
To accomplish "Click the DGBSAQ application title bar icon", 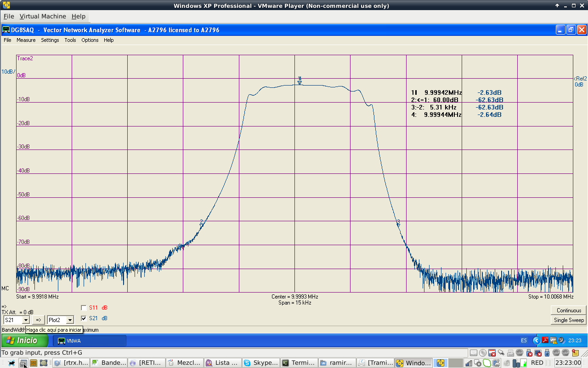I will pos(6,30).
